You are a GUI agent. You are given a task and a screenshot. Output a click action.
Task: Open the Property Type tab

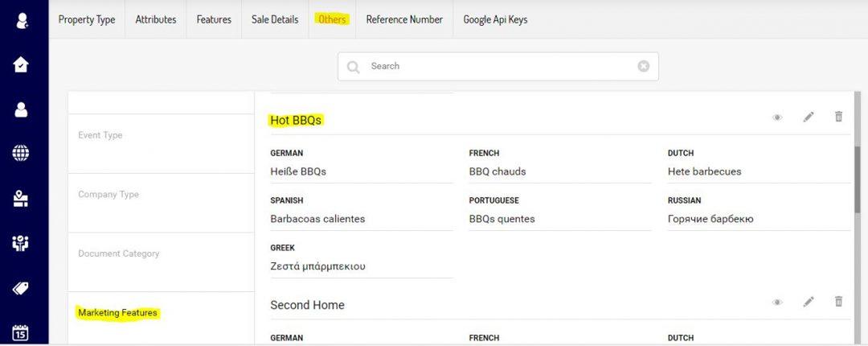pos(87,19)
